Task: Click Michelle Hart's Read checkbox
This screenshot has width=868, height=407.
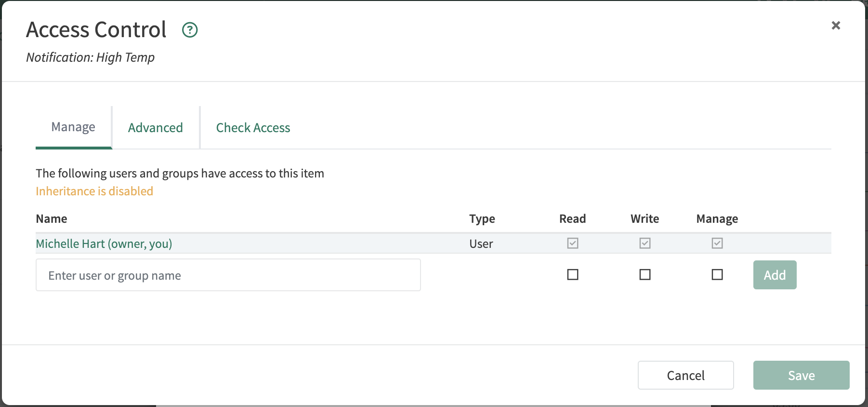Action: (x=572, y=244)
